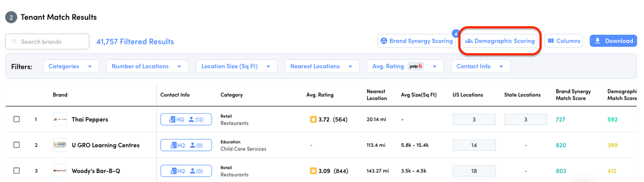Expand the Avg. Rating Yelp filter
The image size is (644, 182).
click(405, 66)
